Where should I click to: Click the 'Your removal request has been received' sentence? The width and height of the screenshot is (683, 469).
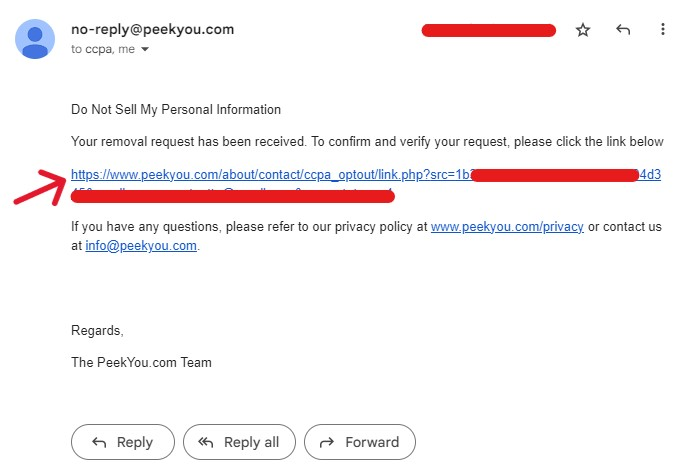[189, 142]
